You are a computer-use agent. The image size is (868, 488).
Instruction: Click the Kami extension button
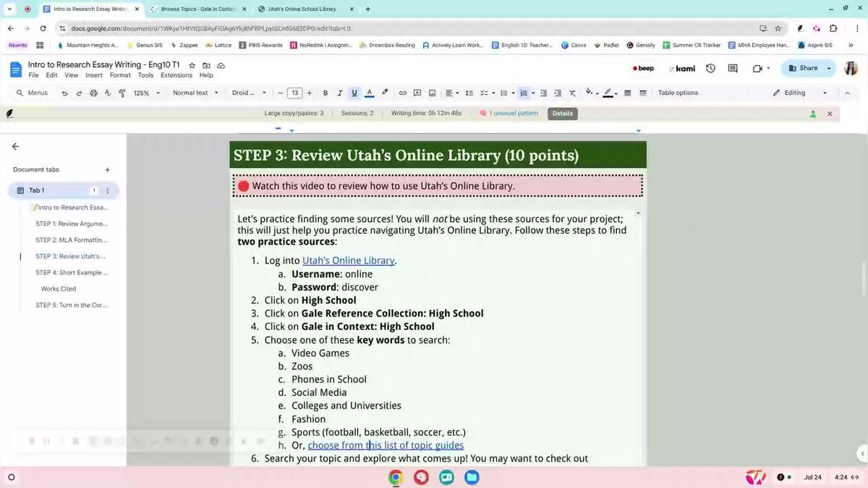click(x=682, y=69)
